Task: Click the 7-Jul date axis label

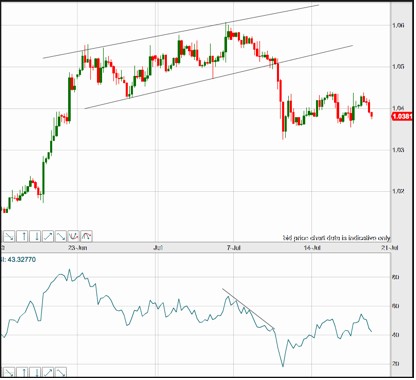Action: (234, 248)
